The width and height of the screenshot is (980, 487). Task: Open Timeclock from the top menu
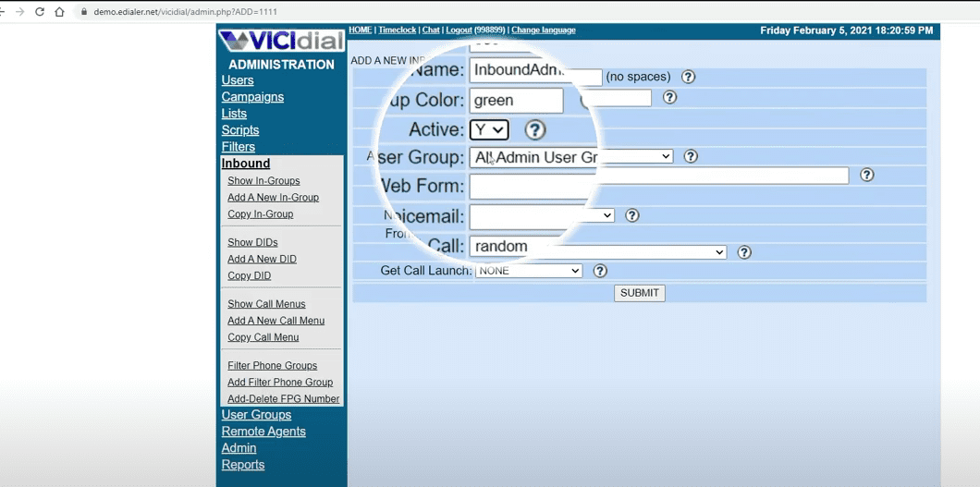(397, 30)
